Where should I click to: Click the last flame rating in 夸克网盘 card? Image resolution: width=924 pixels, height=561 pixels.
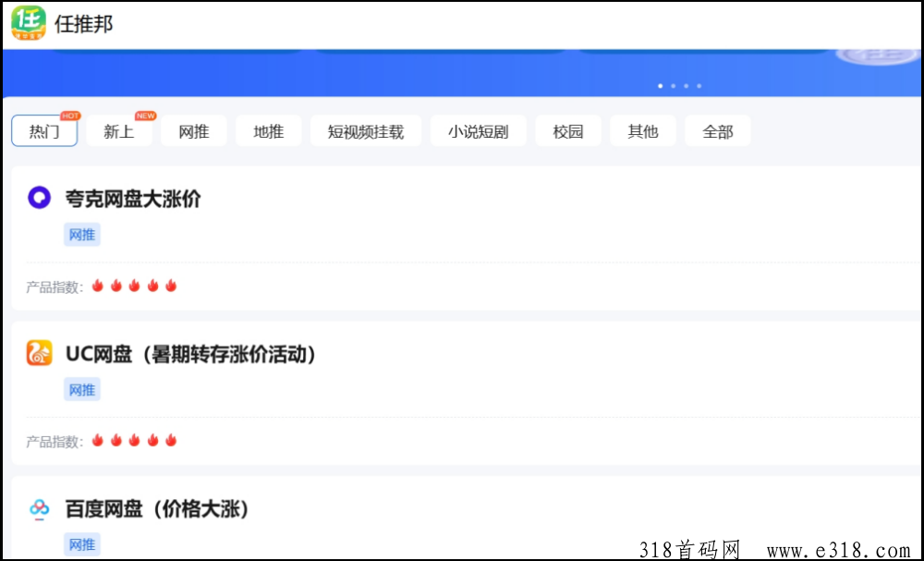point(171,286)
